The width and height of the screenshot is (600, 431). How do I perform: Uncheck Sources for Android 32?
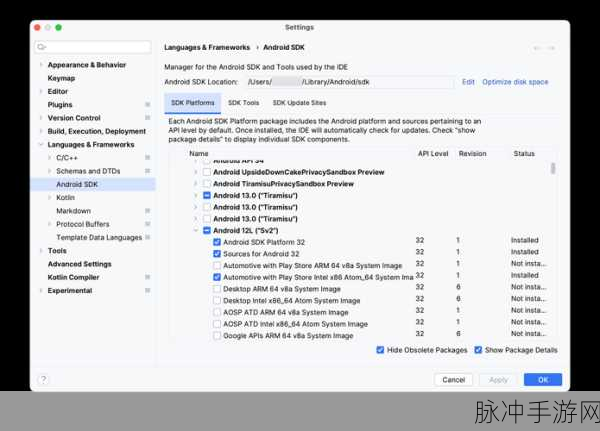[217, 254]
